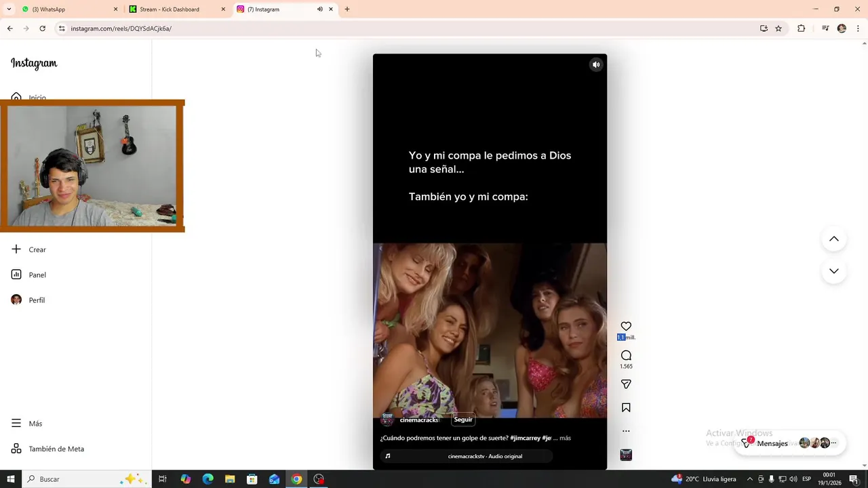
Task: Open the Windows notification center
Action: click(x=854, y=479)
